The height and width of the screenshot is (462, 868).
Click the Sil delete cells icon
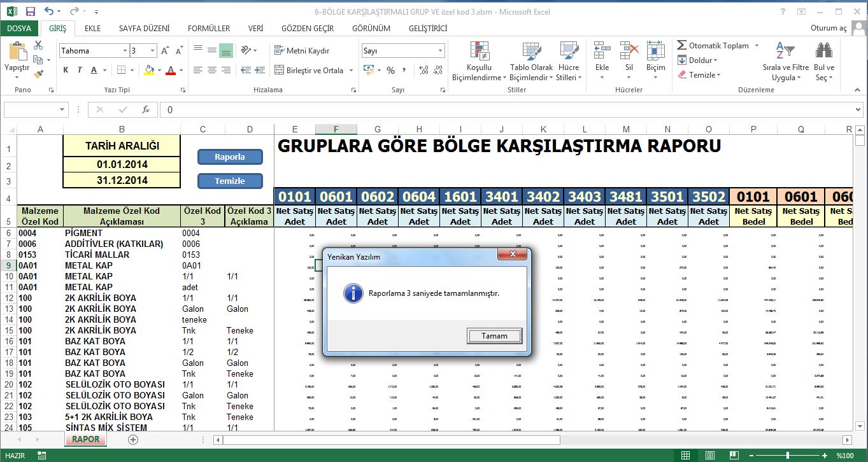pos(629,50)
